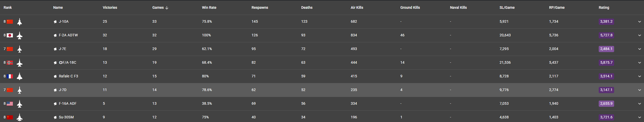Click the light purple 2,484.1 rating badge
The height and width of the screenshot is (122, 644).
606,49
